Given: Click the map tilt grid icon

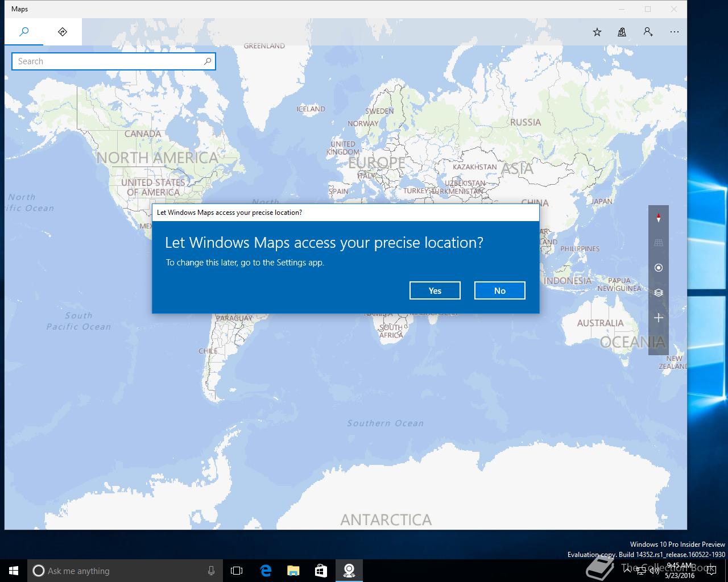Looking at the screenshot, I should (x=659, y=243).
